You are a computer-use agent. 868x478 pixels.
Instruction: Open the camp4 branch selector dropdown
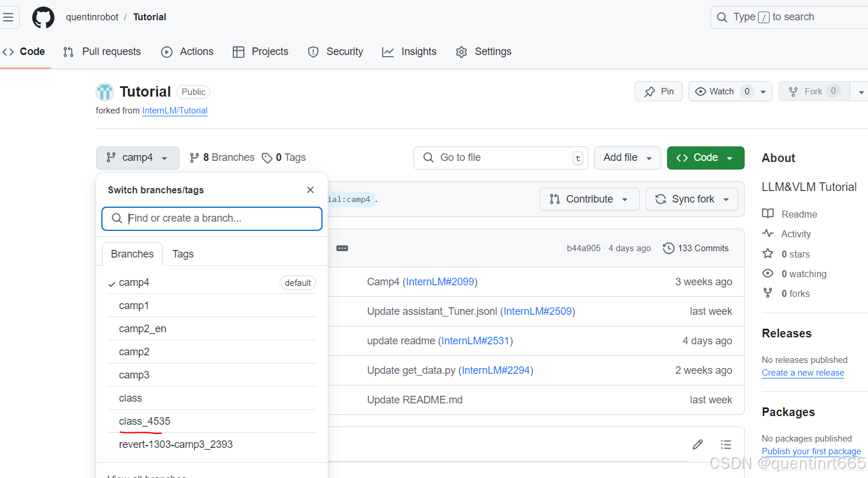[x=138, y=157]
